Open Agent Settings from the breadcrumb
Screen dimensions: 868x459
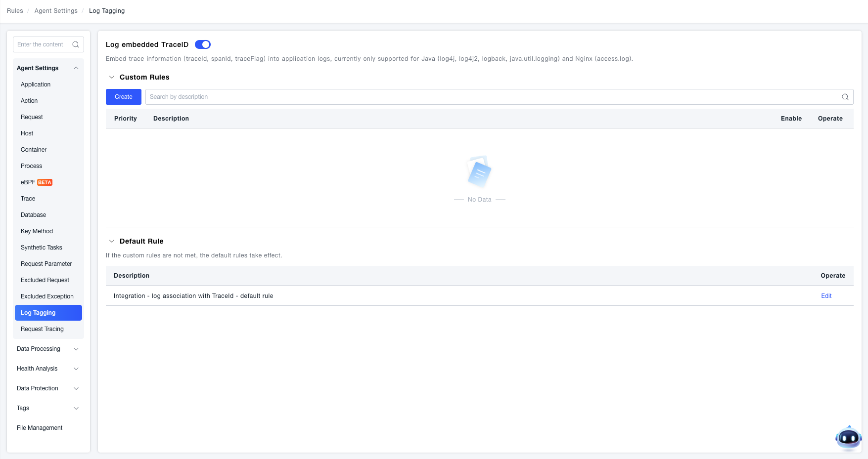55,10
